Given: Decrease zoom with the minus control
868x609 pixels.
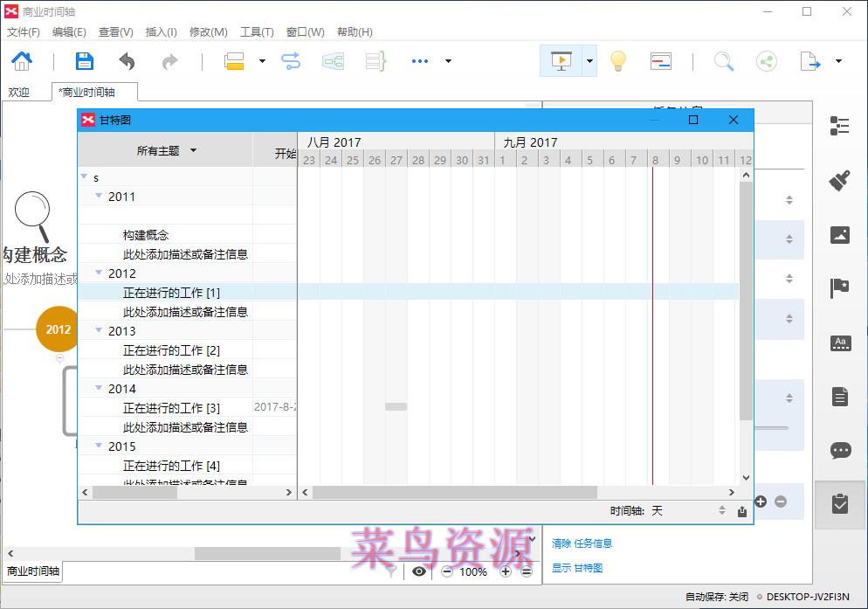Looking at the screenshot, I should click(x=445, y=572).
